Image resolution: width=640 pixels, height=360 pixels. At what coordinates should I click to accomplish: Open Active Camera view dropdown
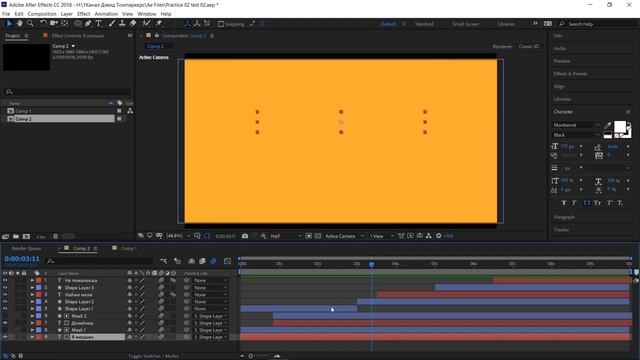(x=344, y=236)
